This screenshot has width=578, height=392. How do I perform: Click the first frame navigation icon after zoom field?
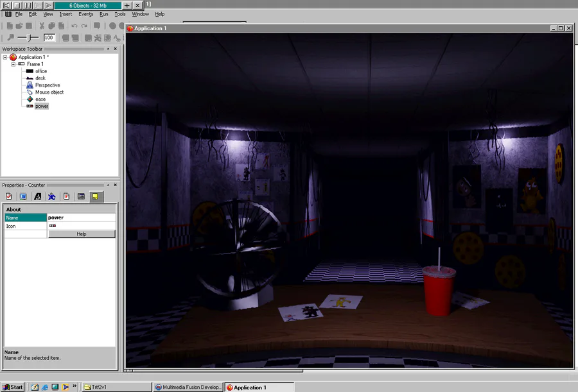point(66,38)
